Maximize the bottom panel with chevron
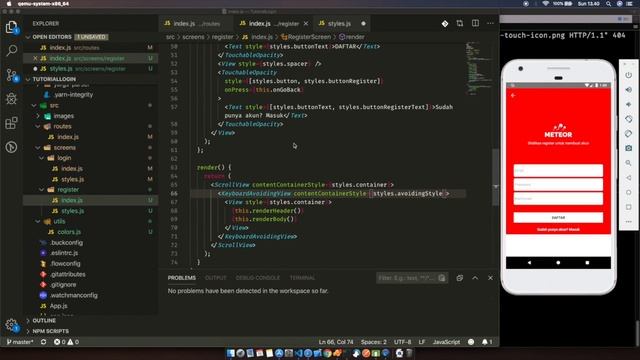640x360 pixels. click(475, 278)
